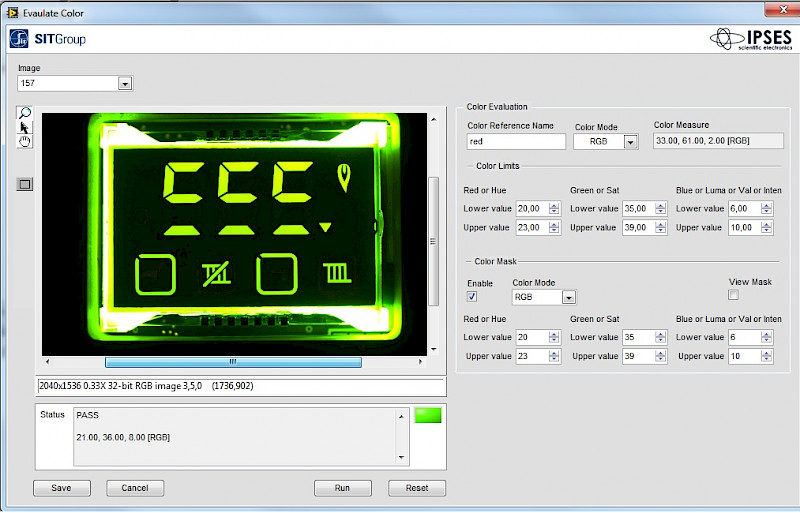Click image scroll up arrow
Viewport: 800px width, 513px height.
point(434,119)
